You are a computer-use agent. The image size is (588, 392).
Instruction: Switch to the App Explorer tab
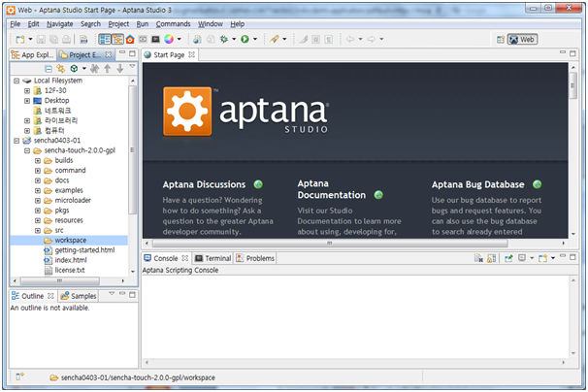pyautogui.click(x=33, y=55)
